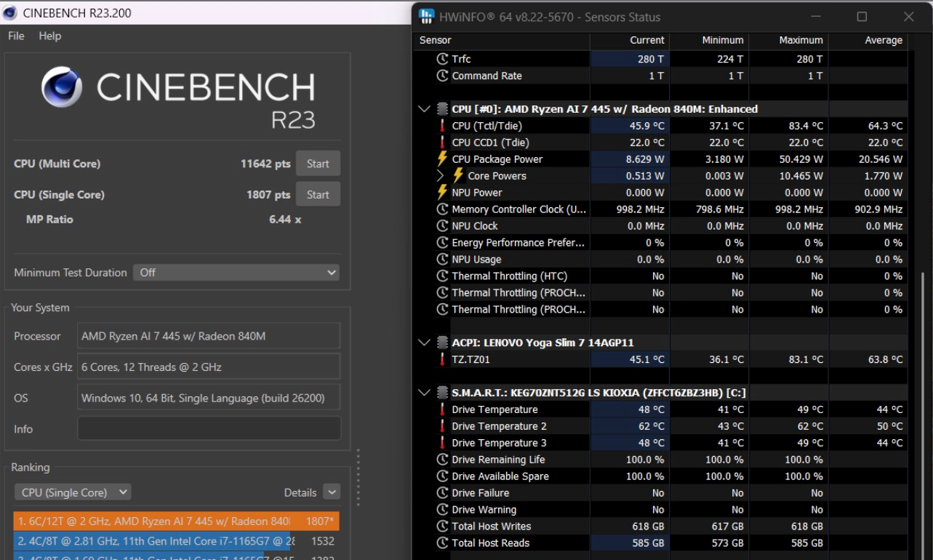Click the lightning icon beside Core Powers
This screenshot has width=933, height=560.
point(458,176)
